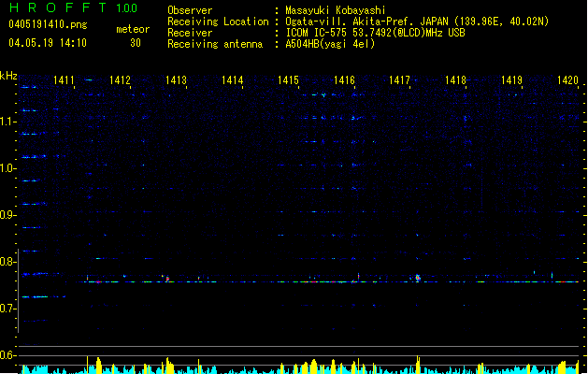Click the kHz axis unit label
This screenshot has height=374, width=588.
(8, 76)
